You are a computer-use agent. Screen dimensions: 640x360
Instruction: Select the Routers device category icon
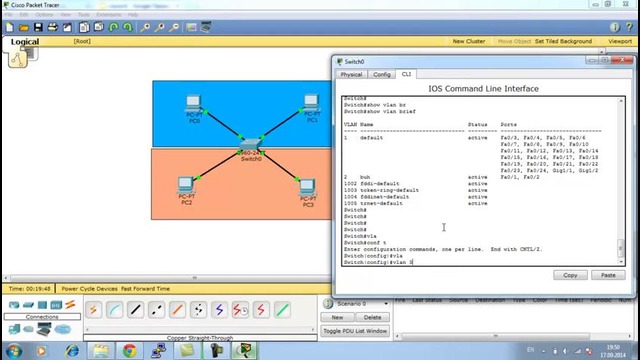(x=14, y=305)
